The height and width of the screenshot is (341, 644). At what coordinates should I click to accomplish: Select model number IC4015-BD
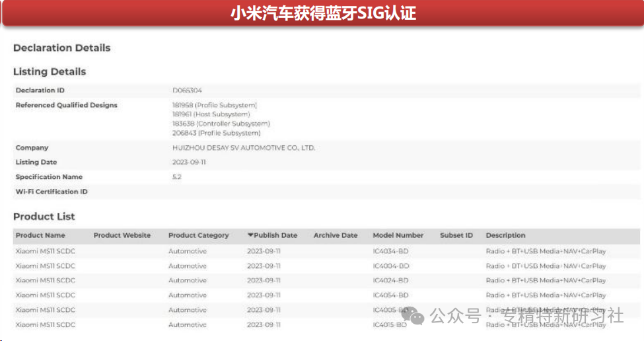[389, 324]
